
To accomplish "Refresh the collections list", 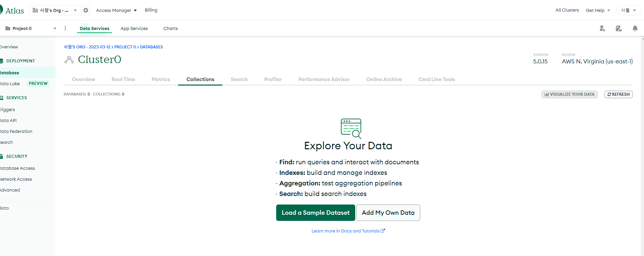I will coord(618,94).
